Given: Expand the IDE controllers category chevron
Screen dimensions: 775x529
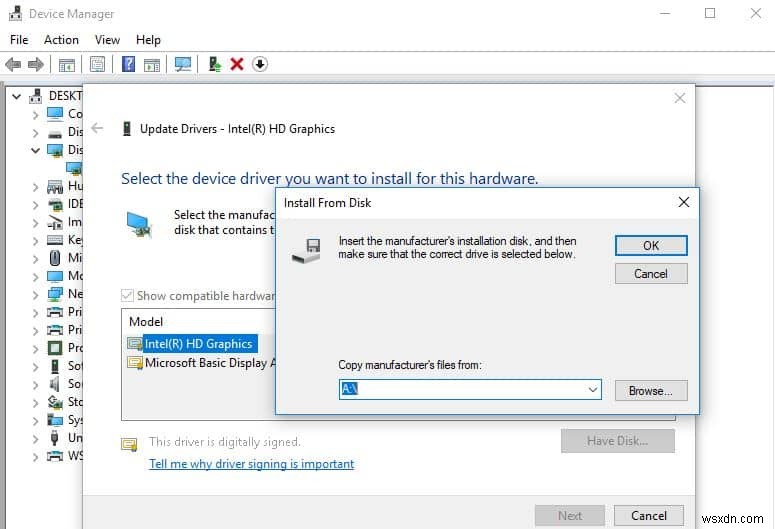Looking at the screenshot, I should [x=35, y=204].
